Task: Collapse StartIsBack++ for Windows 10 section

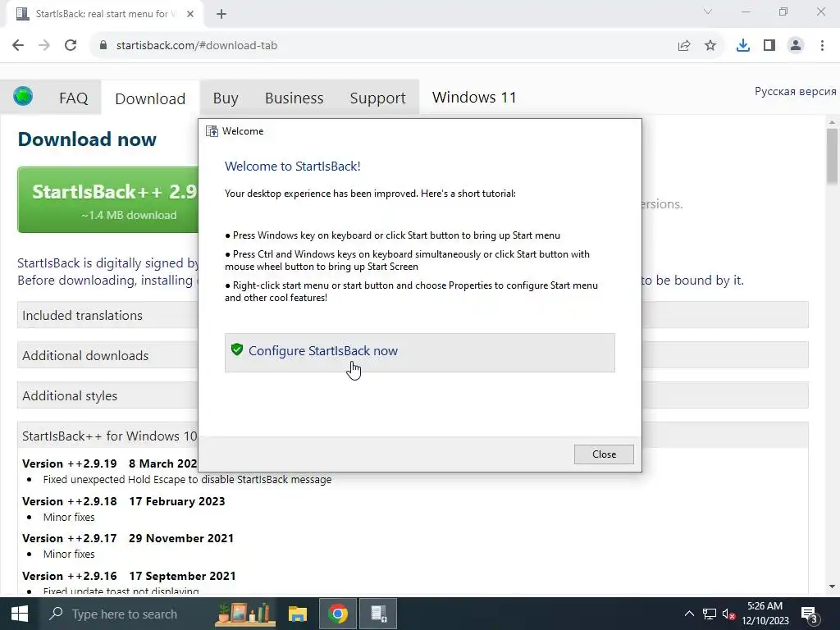Action: (107, 436)
